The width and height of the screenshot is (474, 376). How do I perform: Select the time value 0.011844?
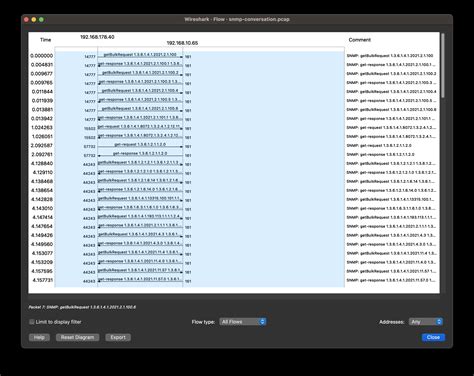(x=42, y=92)
